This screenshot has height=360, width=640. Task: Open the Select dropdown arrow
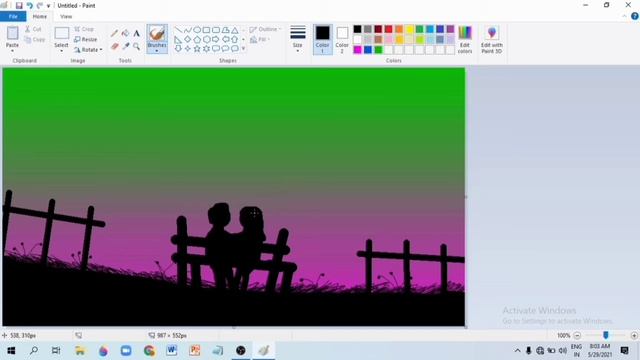coord(61,51)
